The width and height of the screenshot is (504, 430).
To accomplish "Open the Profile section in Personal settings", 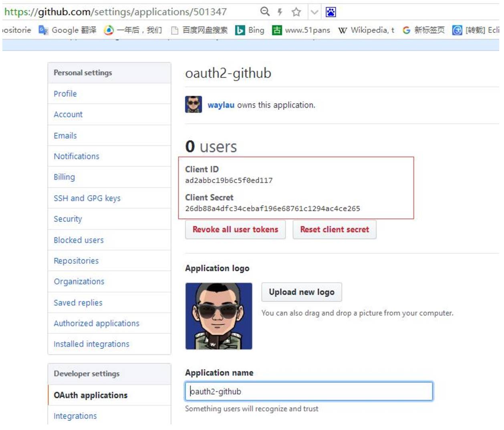I will coord(65,94).
